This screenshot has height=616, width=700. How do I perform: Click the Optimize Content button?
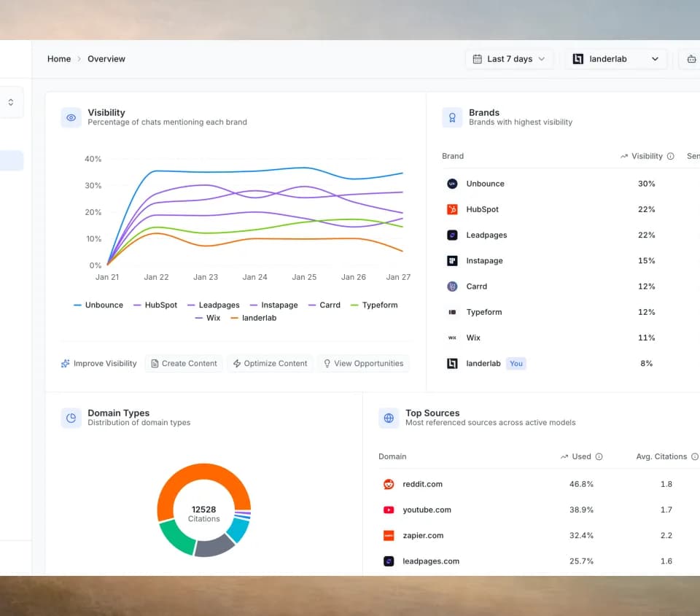click(x=270, y=363)
